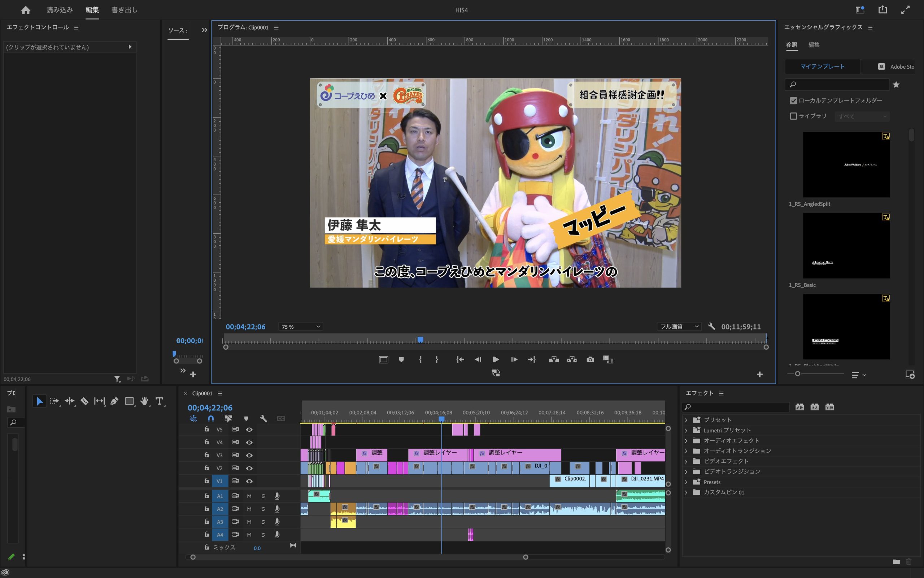Screen dimensions: 924x578
Task: Toggle V5 track visibility eye
Action: pos(249,430)
